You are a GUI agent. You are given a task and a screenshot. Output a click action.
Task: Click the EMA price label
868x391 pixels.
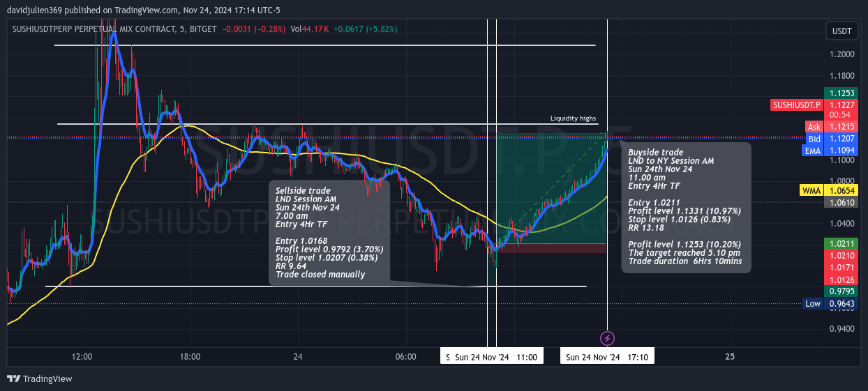click(814, 151)
